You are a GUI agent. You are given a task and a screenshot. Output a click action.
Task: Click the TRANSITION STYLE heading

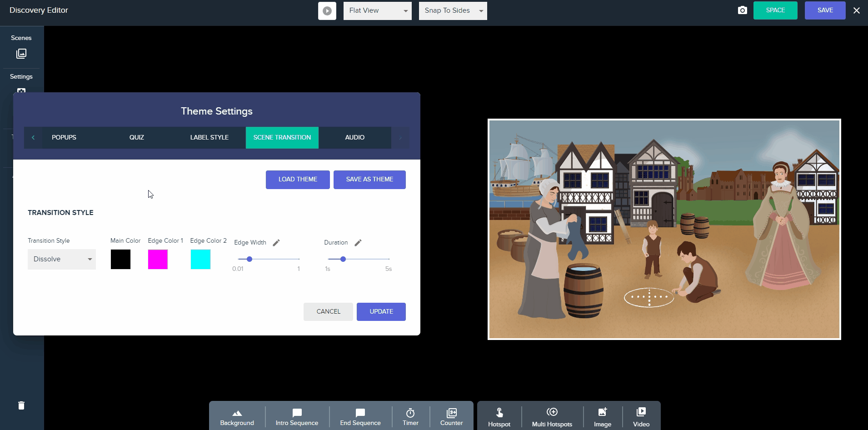click(60, 213)
